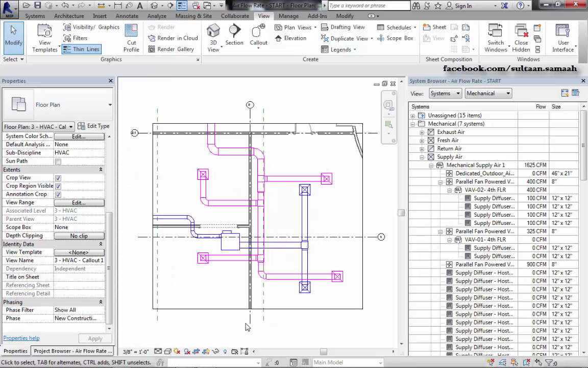Open the Annotate ribbon tab
588x368 pixels.
(x=127, y=16)
